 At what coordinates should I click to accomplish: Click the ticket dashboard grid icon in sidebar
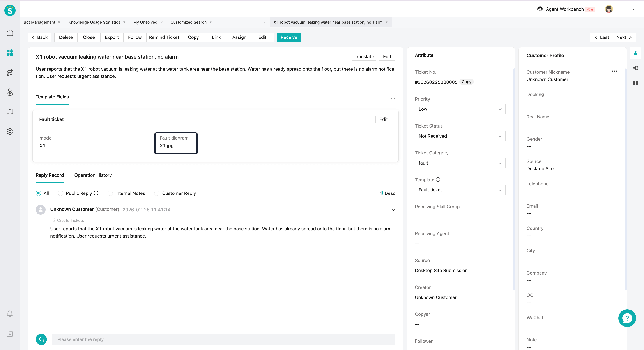[10, 53]
